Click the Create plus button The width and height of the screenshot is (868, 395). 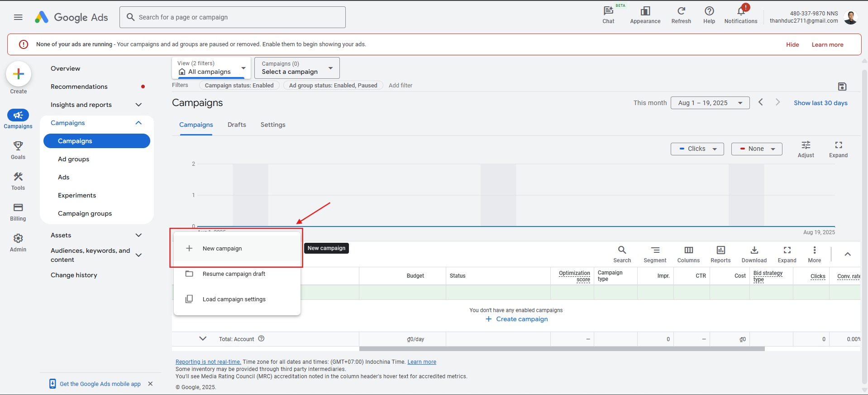19,74
